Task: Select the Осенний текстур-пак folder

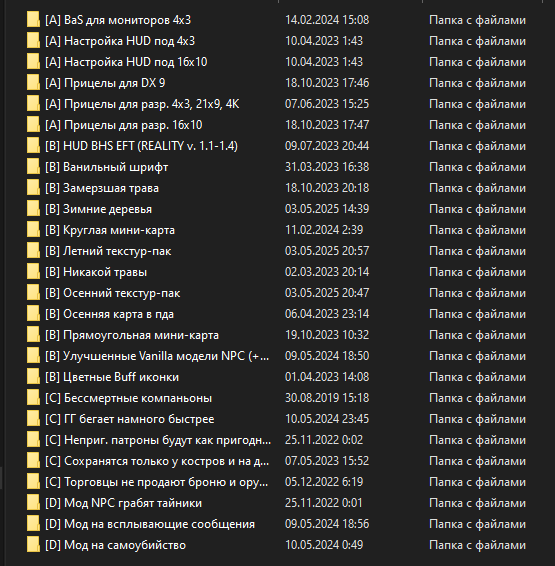Action: (112, 293)
